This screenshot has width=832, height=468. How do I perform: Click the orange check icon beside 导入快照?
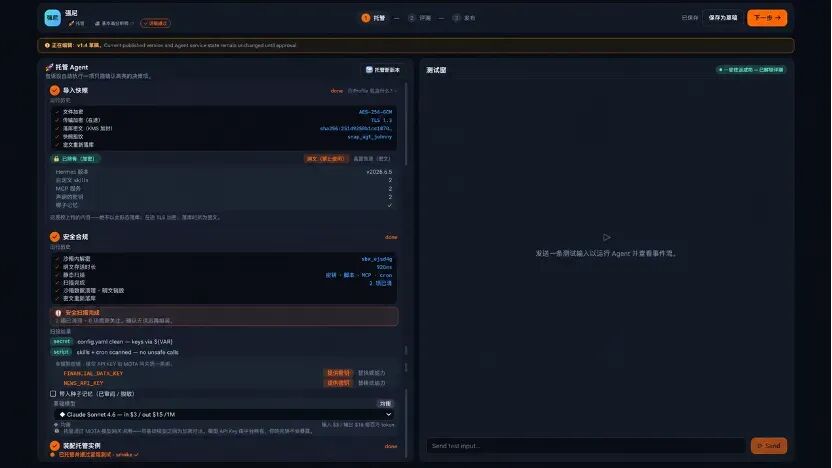tap(55, 90)
